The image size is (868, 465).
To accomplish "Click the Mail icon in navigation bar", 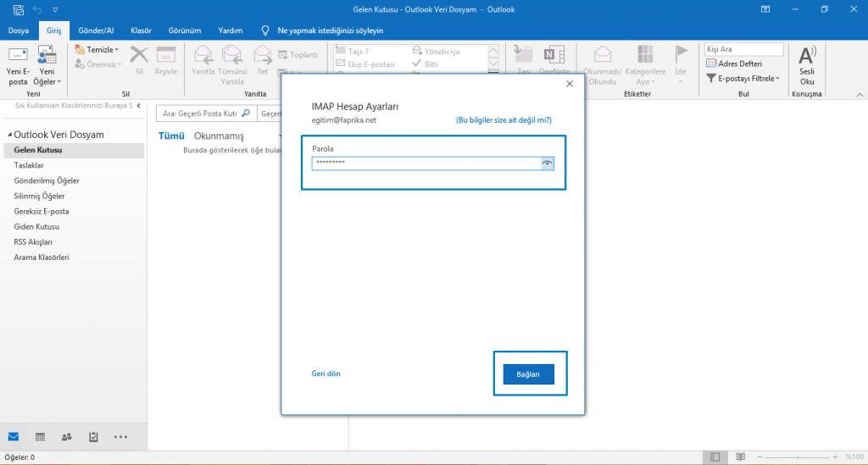I will [14, 436].
